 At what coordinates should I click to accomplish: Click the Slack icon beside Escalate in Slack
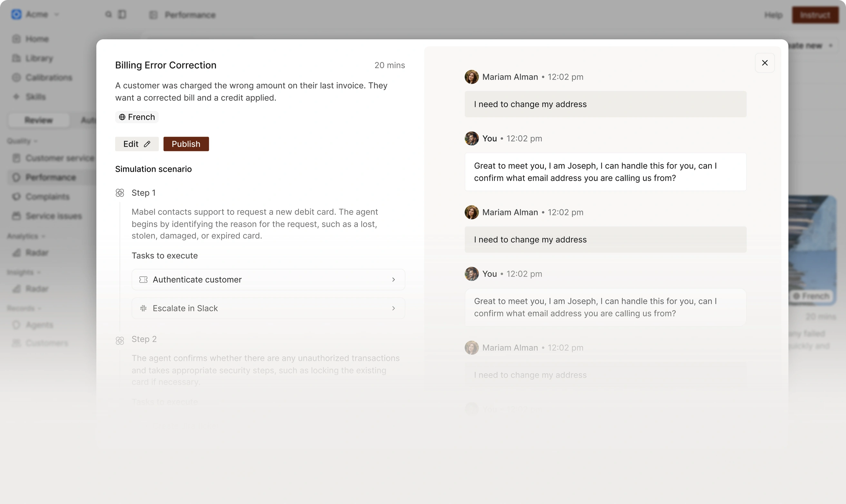143,308
